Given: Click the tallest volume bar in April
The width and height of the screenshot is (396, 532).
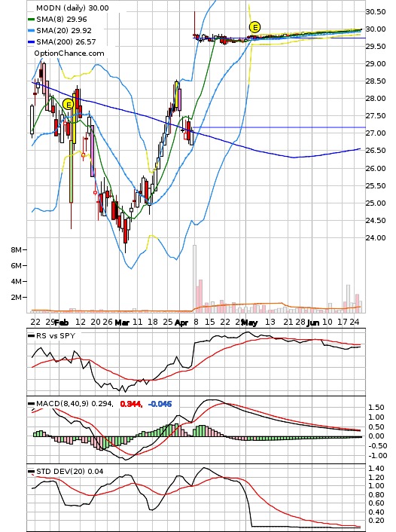Looking at the screenshot, I should [194, 279].
